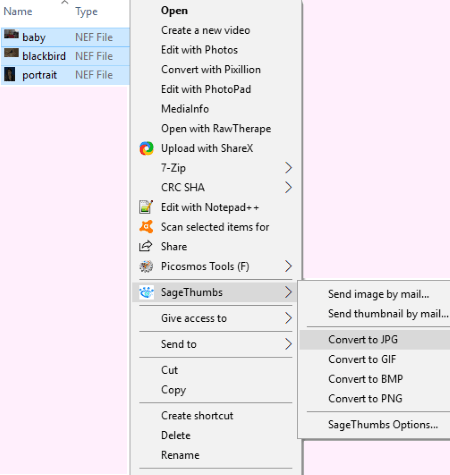450x475 pixels.
Task: Sort files by Name column header
Action: pos(18,12)
